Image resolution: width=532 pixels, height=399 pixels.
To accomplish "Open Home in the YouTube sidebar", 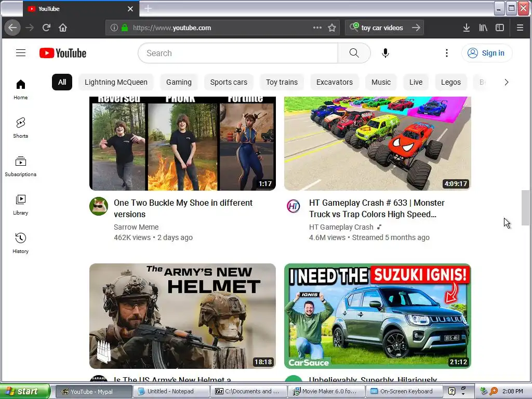I will tap(21, 89).
